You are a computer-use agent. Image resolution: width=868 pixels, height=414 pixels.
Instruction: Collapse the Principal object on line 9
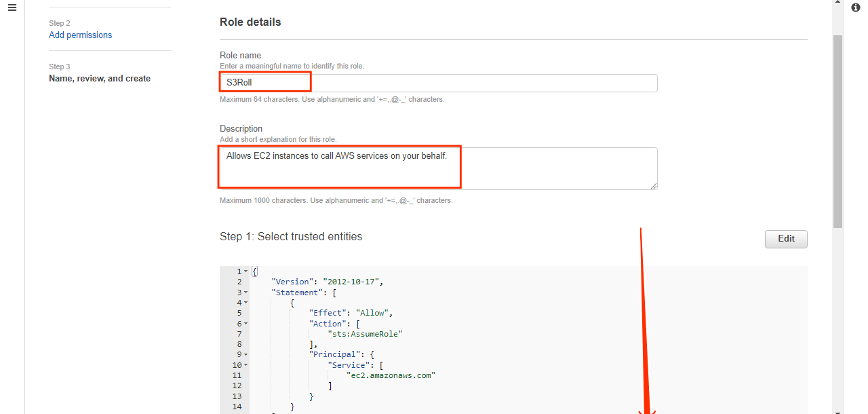click(x=245, y=354)
